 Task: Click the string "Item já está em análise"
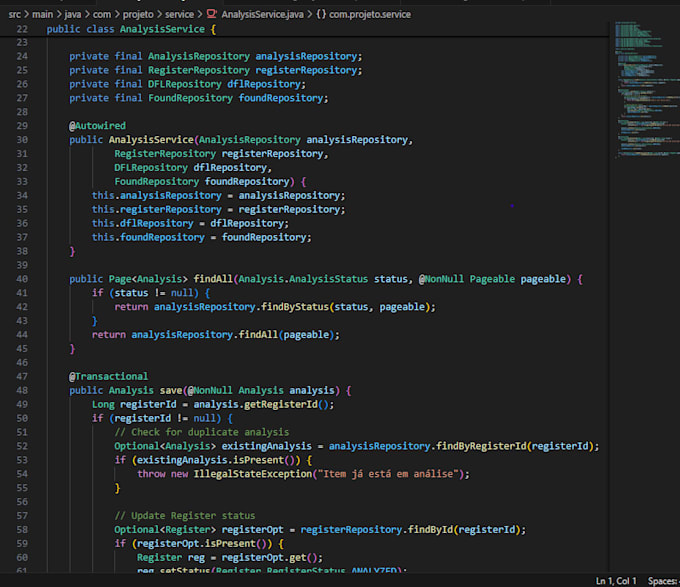tap(388, 474)
